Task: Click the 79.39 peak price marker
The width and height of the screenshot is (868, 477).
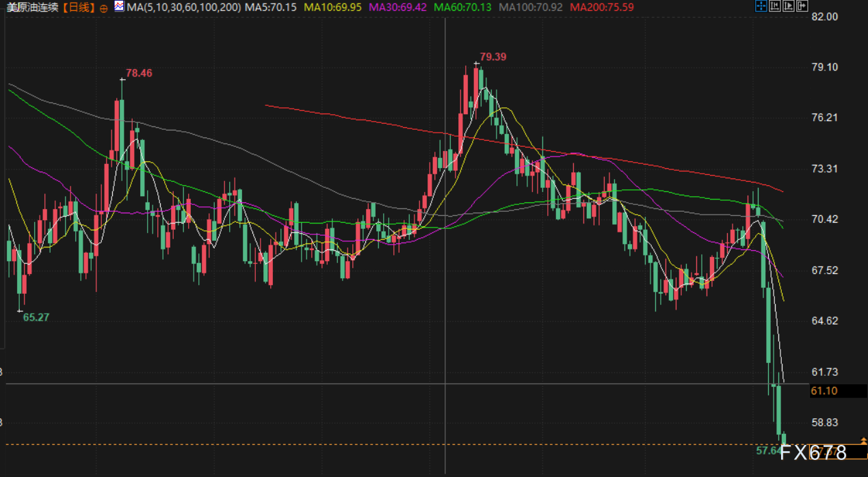Action: tap(492, 57)
